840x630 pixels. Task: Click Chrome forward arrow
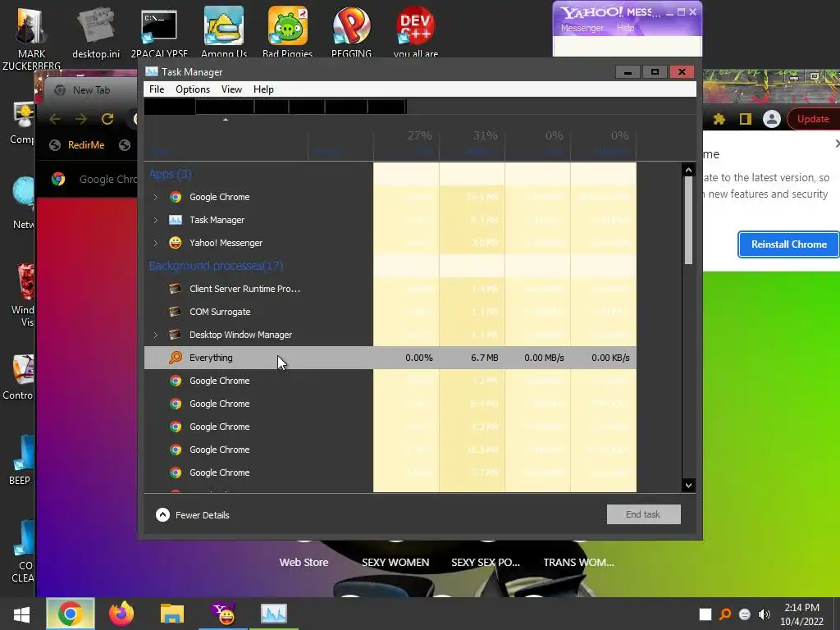tap(81, 119)
